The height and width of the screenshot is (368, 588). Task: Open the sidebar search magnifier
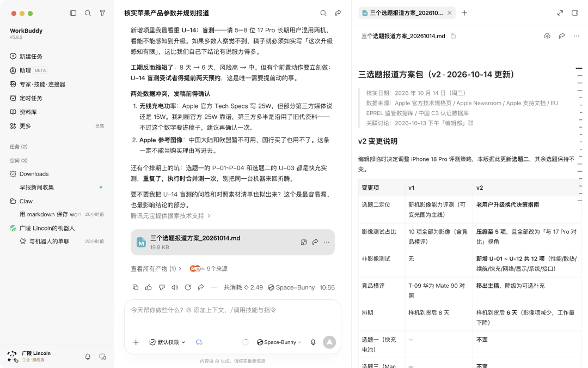click(88, 13)
